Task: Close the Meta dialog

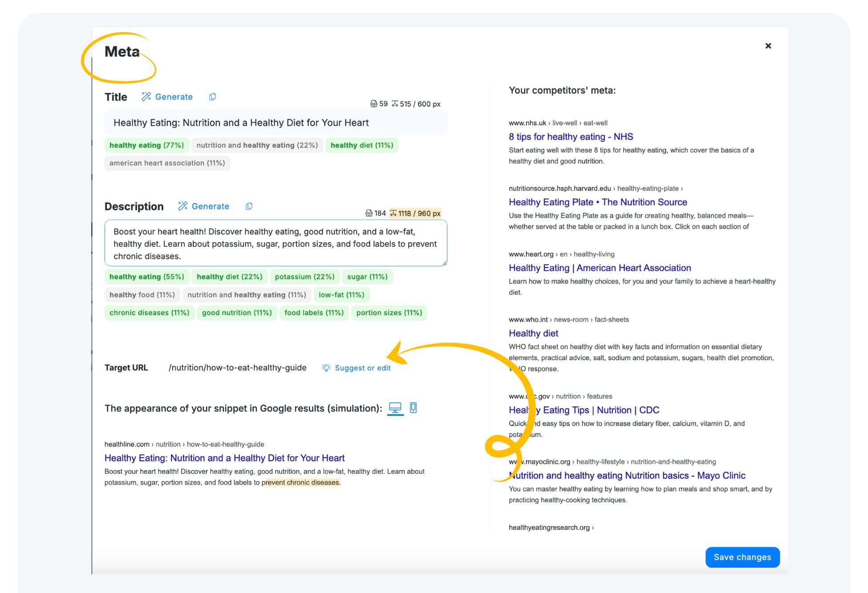Action: [x=768, y=46]
